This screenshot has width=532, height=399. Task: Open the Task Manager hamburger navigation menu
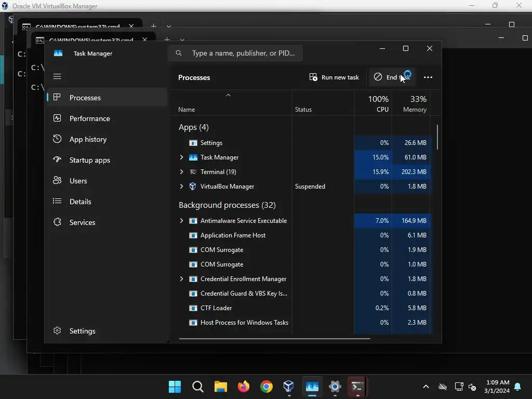tap(57, 76)
